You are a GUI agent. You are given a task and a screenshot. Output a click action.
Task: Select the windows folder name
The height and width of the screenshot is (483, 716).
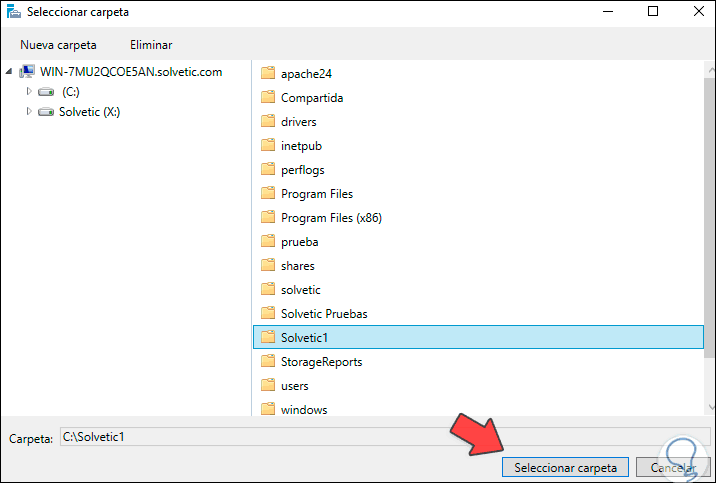(x=304, y=410)
